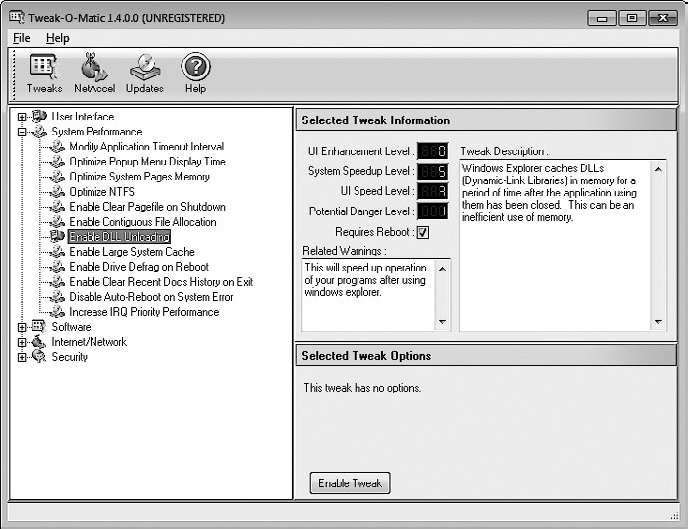Click icon beside Enable Contiguous File Allocation
The image size is (688, 529).
click(57, 222)
